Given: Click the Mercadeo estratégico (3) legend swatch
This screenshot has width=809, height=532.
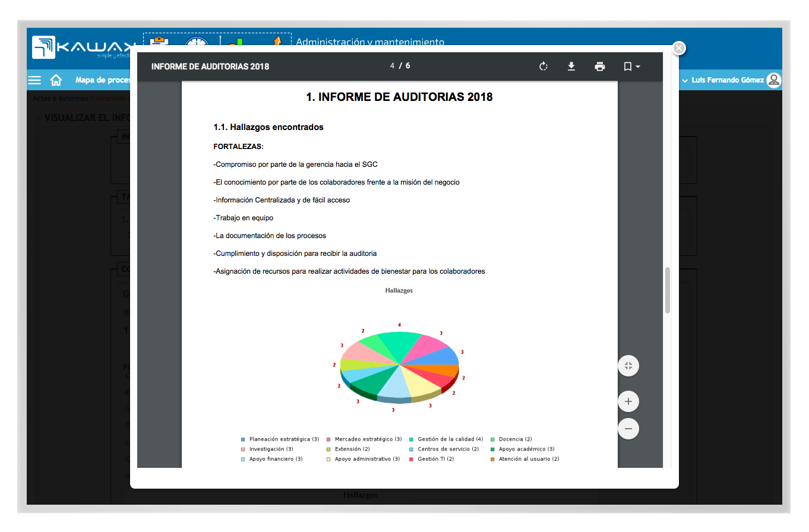Looking at the screenshot, I should tap(328, 439).
